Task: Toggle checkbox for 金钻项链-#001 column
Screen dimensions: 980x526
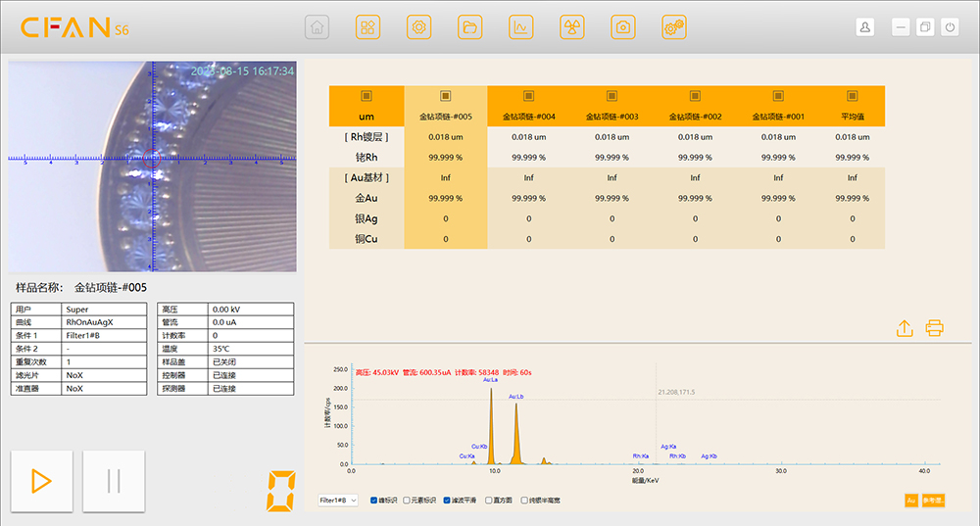Action: pyautogui.click(x=778, y=96)
